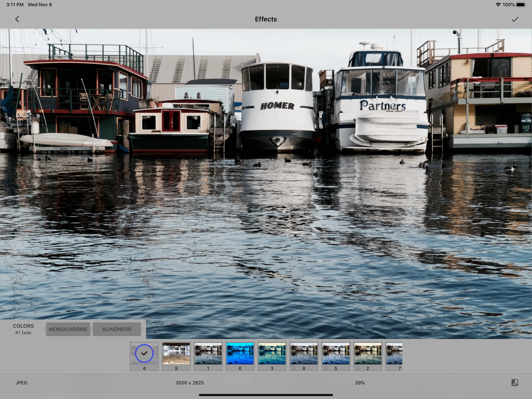Viewport: 532px width, 399px height.
Task: Open adjustment sliders on effect 8
Action: pos(293,368)
